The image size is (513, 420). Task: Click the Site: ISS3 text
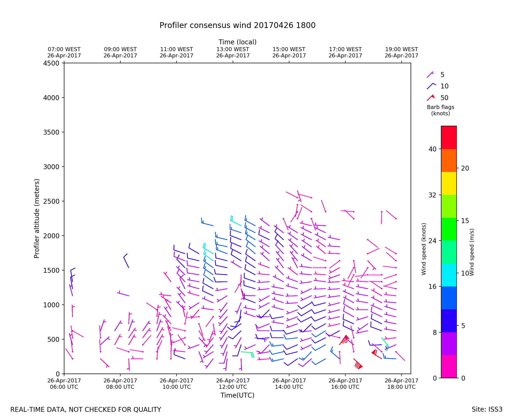tap(487, 409)
